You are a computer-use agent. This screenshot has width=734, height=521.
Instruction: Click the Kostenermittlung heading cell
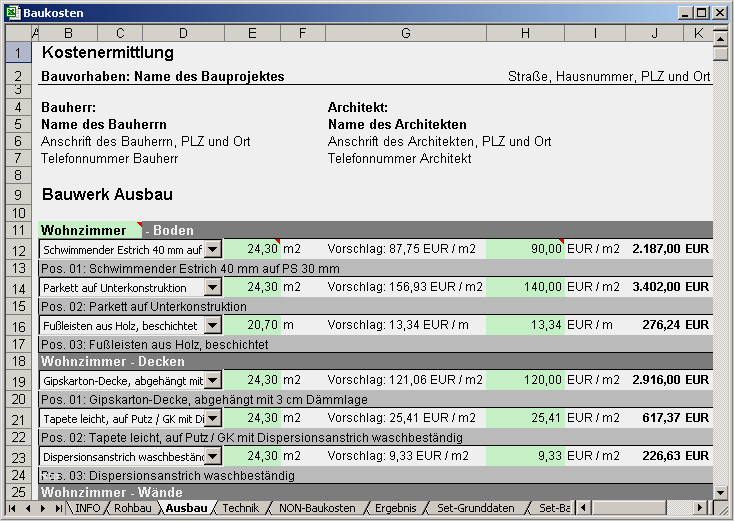tap(108, 52)
